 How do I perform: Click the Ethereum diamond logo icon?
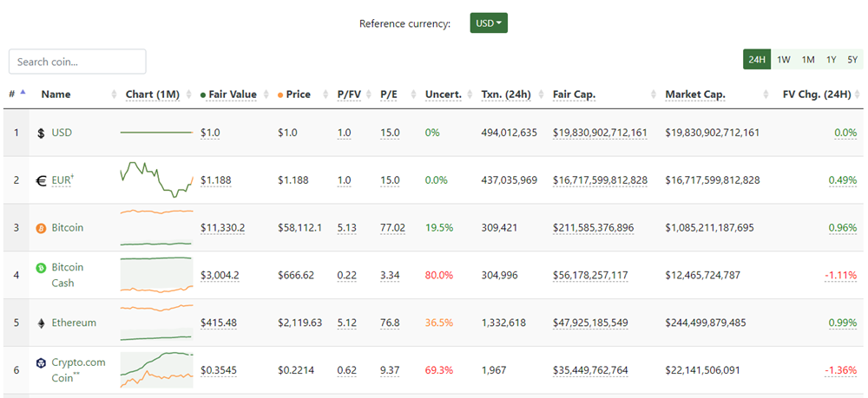[x=41, y=323]
